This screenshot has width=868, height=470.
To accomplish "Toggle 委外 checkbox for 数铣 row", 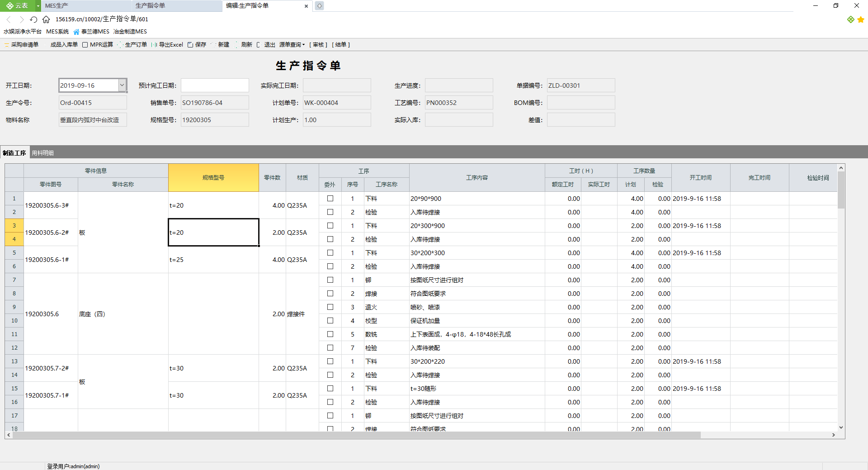I will (x=330, y=334).
